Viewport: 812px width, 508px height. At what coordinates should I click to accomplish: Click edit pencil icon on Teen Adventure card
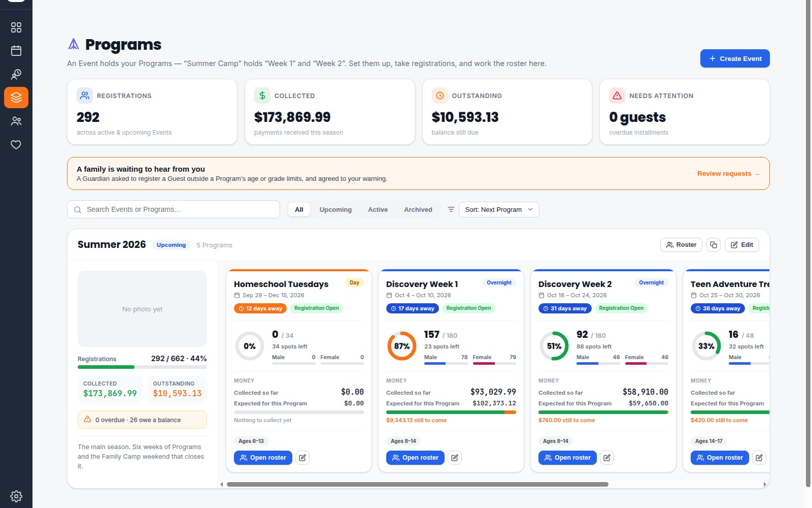[759, 458]
